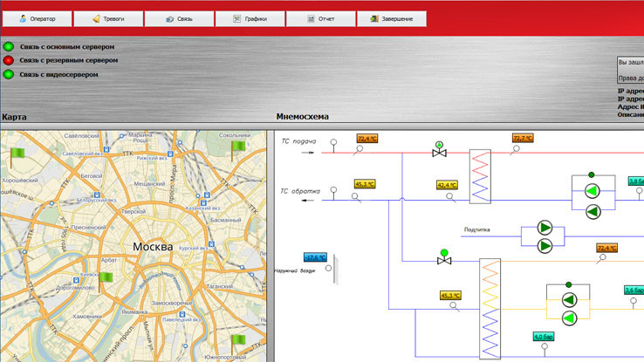
Task: Click red indicator for резервным сервером
Action: pyautogui.click(x=8, y=60)
